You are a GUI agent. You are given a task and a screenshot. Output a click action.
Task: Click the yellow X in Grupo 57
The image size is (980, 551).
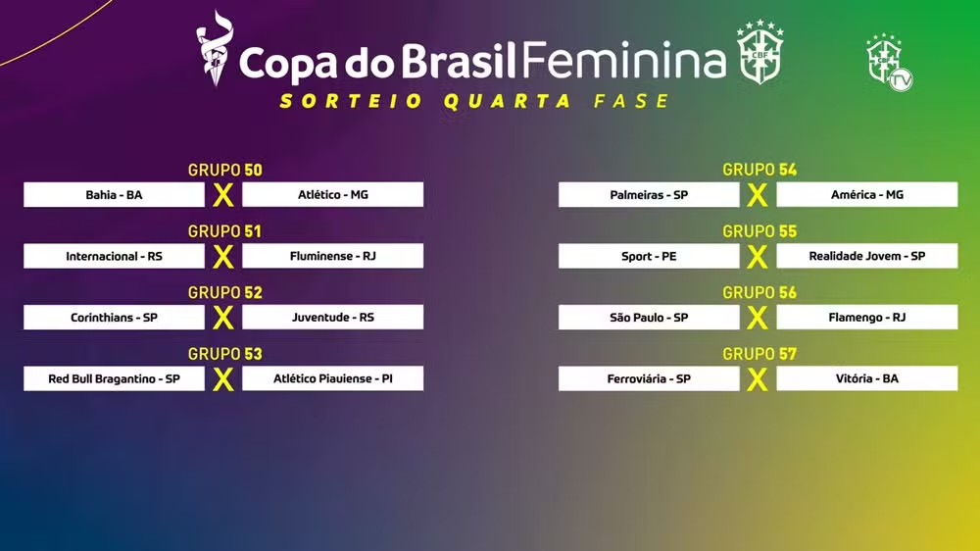pyautogui.click(x=757, y=379)
